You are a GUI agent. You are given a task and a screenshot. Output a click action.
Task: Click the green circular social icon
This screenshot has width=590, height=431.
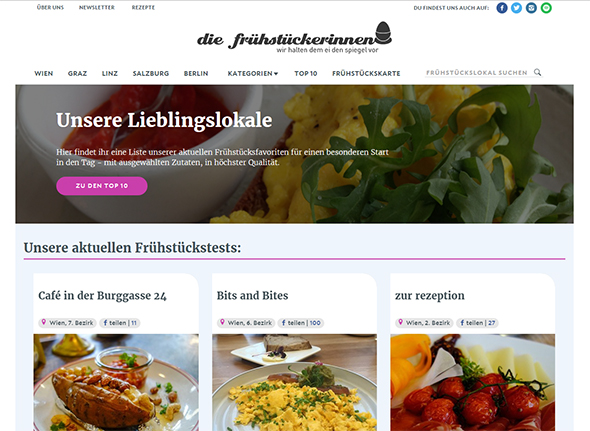546,8
